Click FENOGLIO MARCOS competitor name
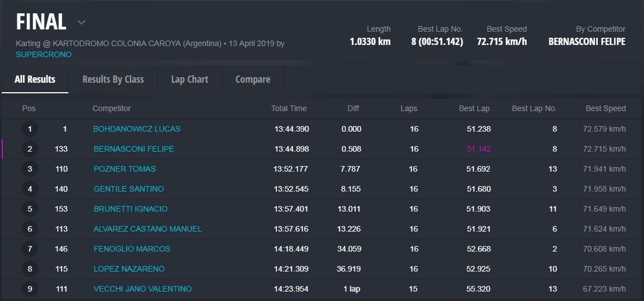The width and height of the screenshot is (644, 301). (x=132, y=249)
